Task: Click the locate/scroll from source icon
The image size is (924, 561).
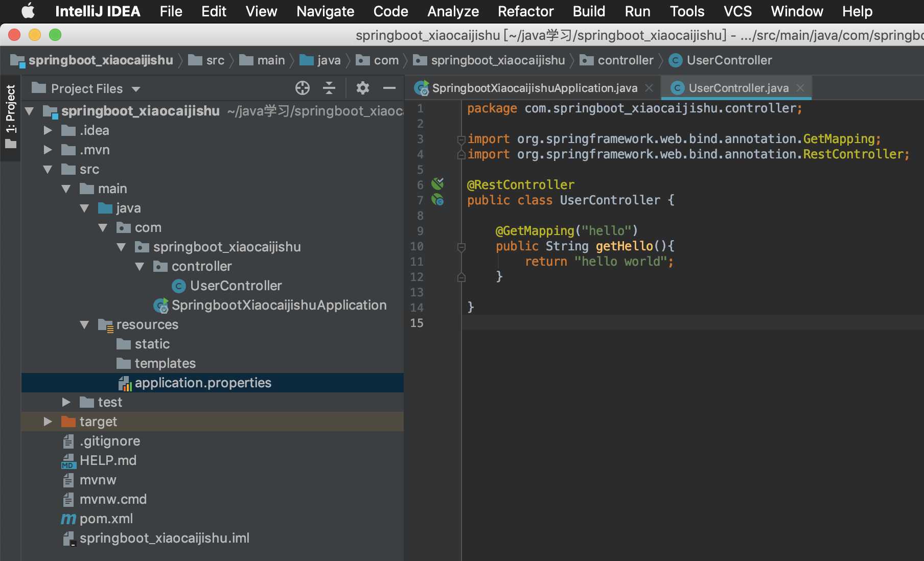Action: (x=303, y=88)
